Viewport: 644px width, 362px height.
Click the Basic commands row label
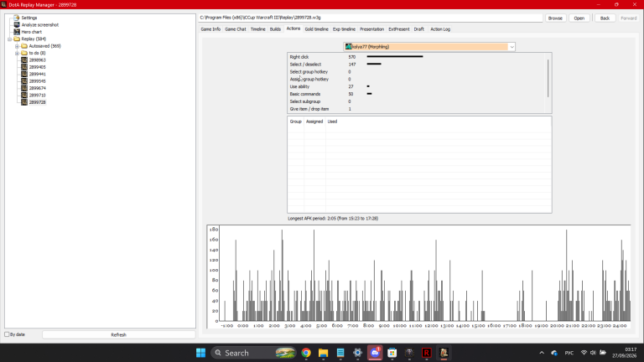pos(304,94)
